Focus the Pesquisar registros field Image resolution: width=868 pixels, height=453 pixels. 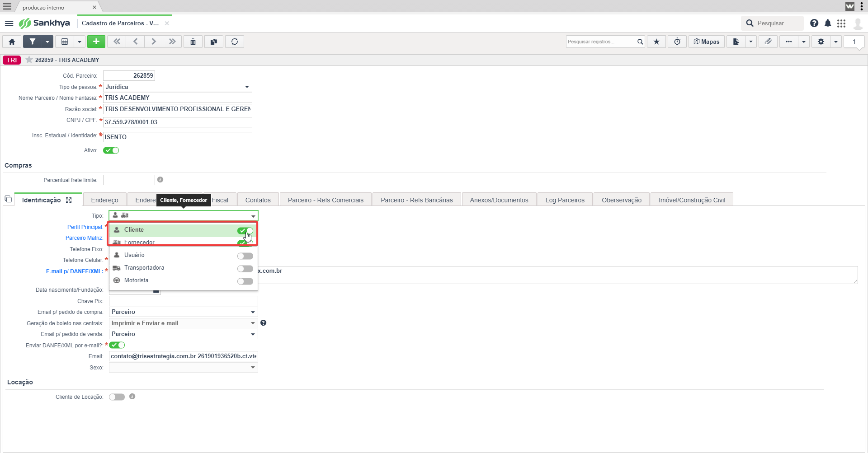coord(600,42)
